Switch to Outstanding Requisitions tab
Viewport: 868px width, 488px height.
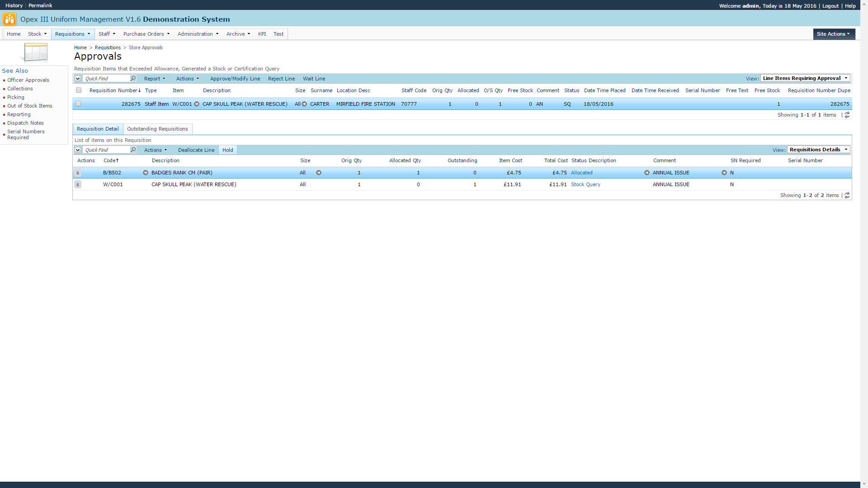pyautogui.click(x=157, y=129)
